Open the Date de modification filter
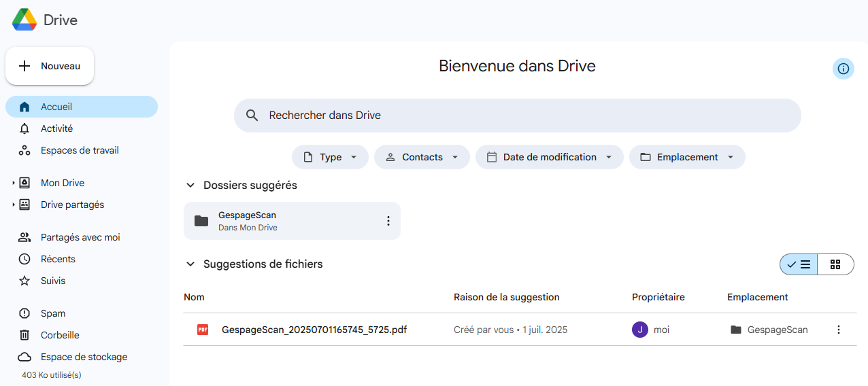Viewport: 868px width, 386px height. click(x=550, y=157)
